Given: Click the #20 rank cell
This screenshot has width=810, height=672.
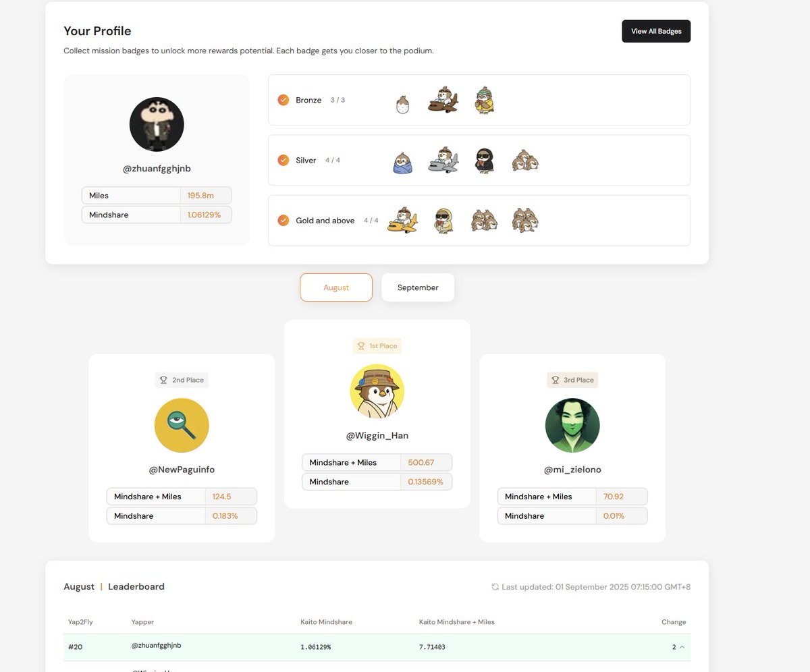Looking at the screenshot, I should (75, 647).
